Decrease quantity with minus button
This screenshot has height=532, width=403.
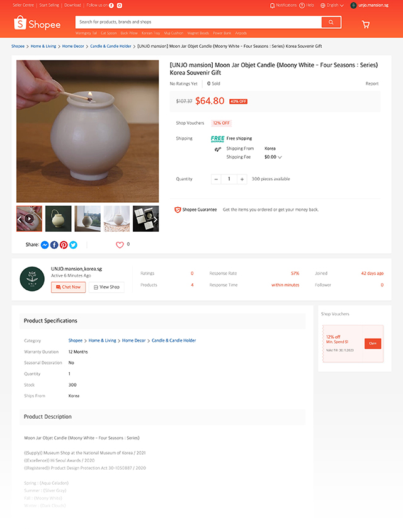216,179
